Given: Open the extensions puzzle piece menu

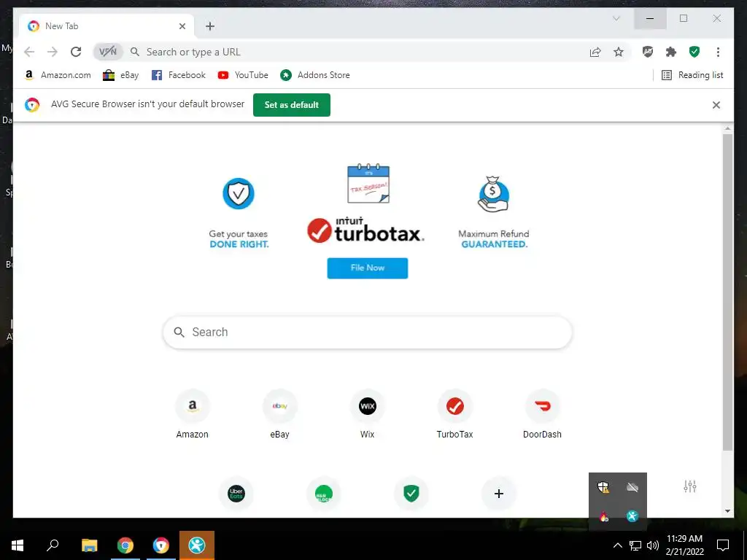Looking at the screenshot, I should coord(671,52).
